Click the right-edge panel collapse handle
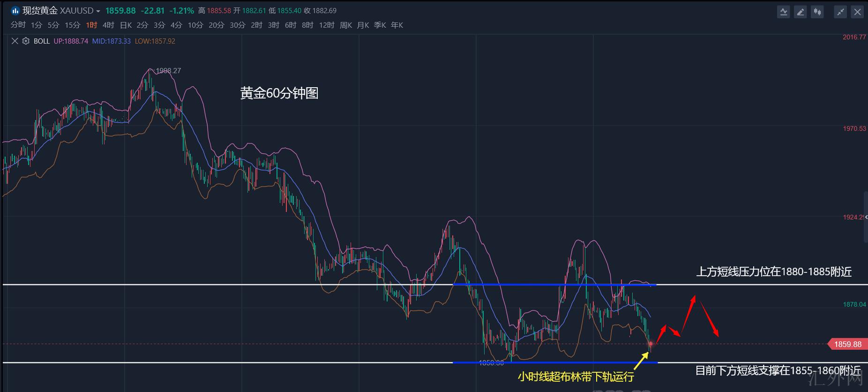This screenshot has width=868, height=392. click(x=865, y=217)
